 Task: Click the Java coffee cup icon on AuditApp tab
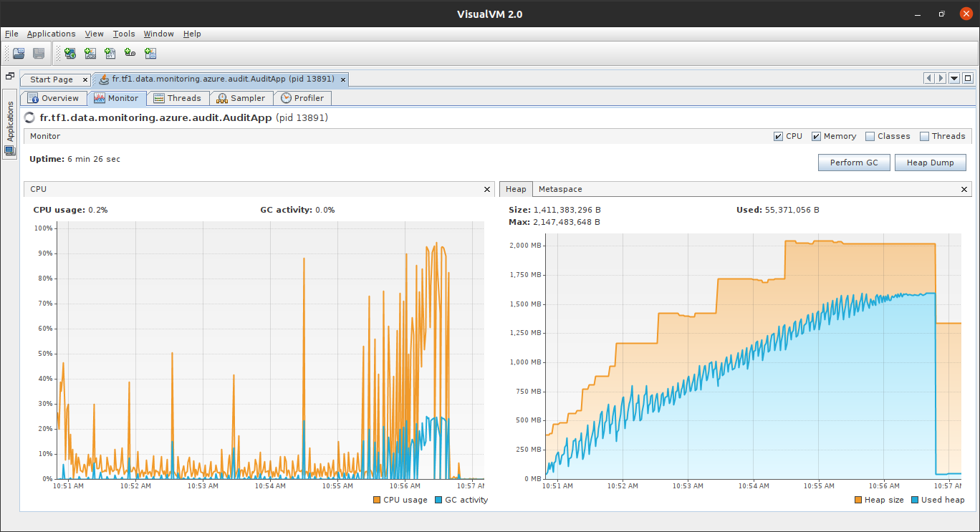tap(104, 79)
